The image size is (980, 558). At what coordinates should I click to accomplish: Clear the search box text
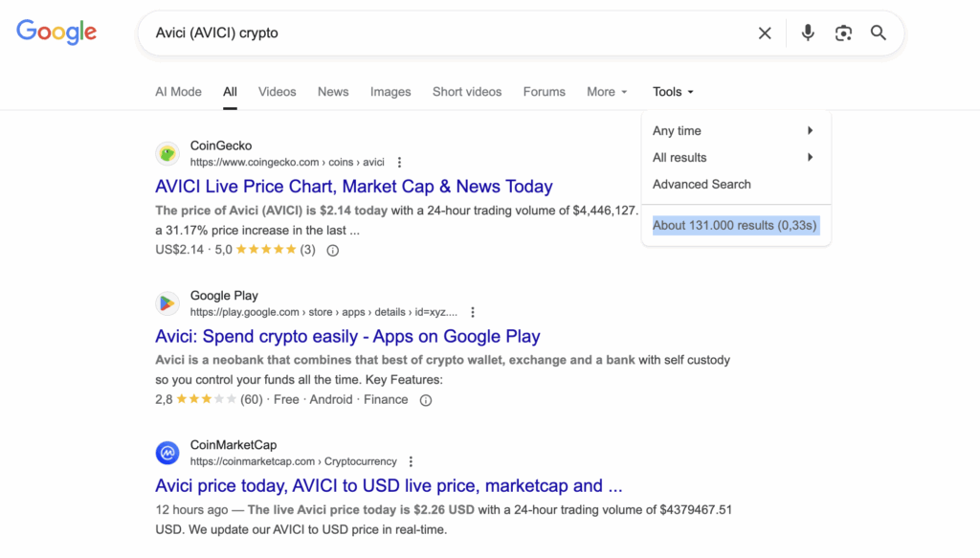click(x=765, y=33)
